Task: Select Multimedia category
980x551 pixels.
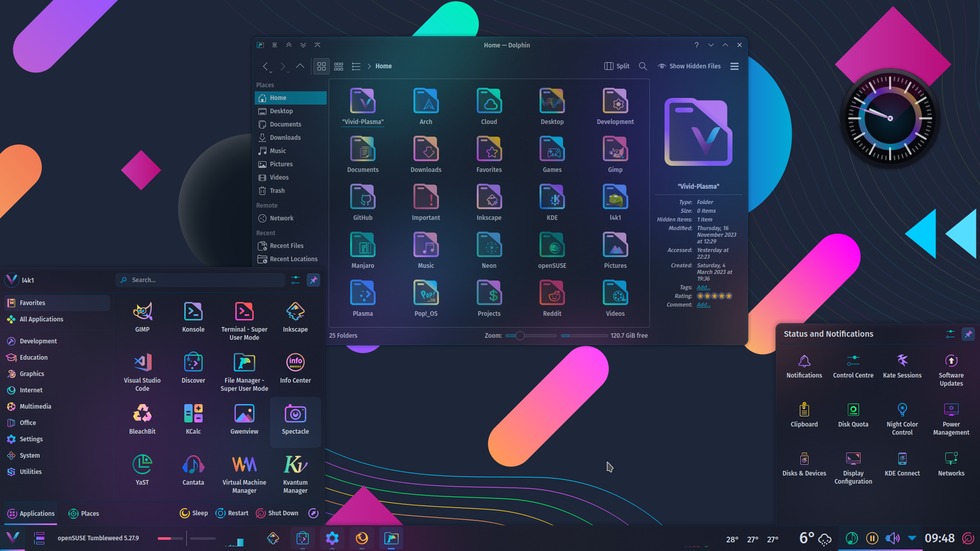Action: coord(57,407)
